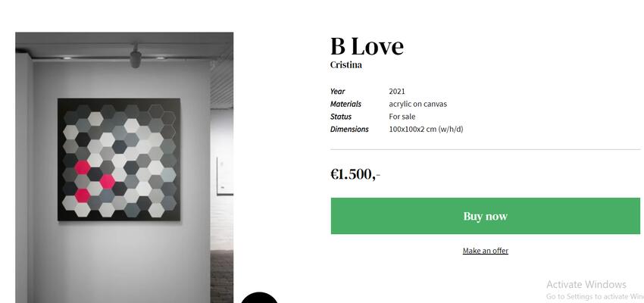644x303 pixels.
Task: Click the acrylic on canvas material text
Action: (417, 104)
